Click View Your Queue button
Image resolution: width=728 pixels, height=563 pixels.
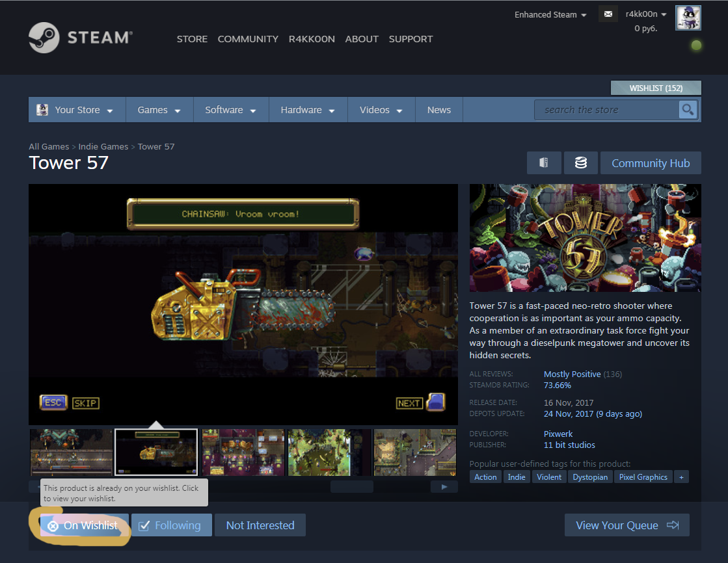[x=627, y=525]
